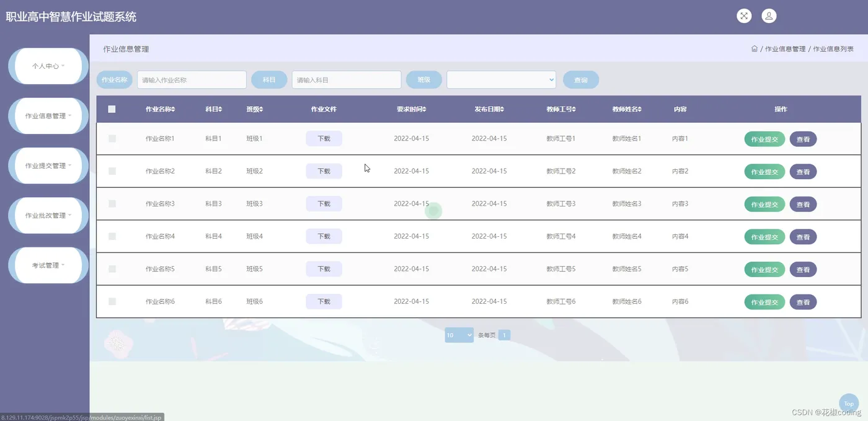
Task: Click the 职业高中智慧作业试题系统 title
Action: [x=71, y=17]
